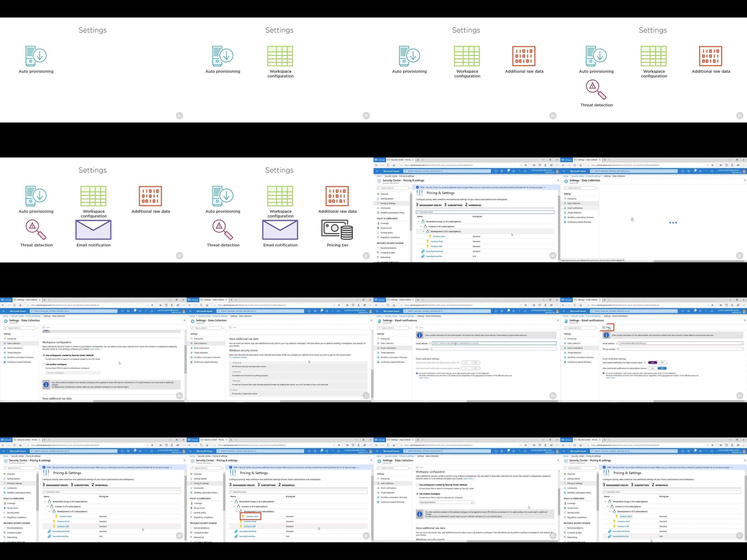Select Auto provisioning icon on the two-icon slide

pos(223,56)
